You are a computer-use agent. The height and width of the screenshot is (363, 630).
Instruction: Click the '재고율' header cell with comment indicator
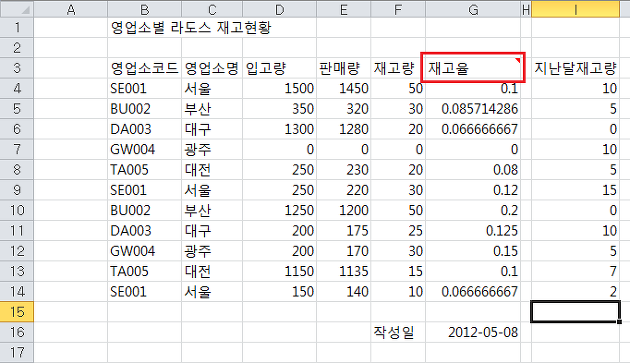pyautogui.click(x=473, y=68)
